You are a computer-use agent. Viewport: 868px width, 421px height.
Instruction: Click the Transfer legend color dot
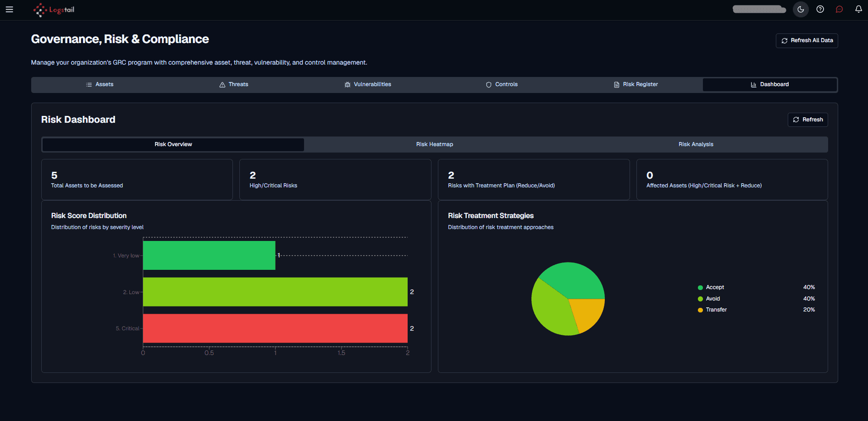click(x=700, y=310)
